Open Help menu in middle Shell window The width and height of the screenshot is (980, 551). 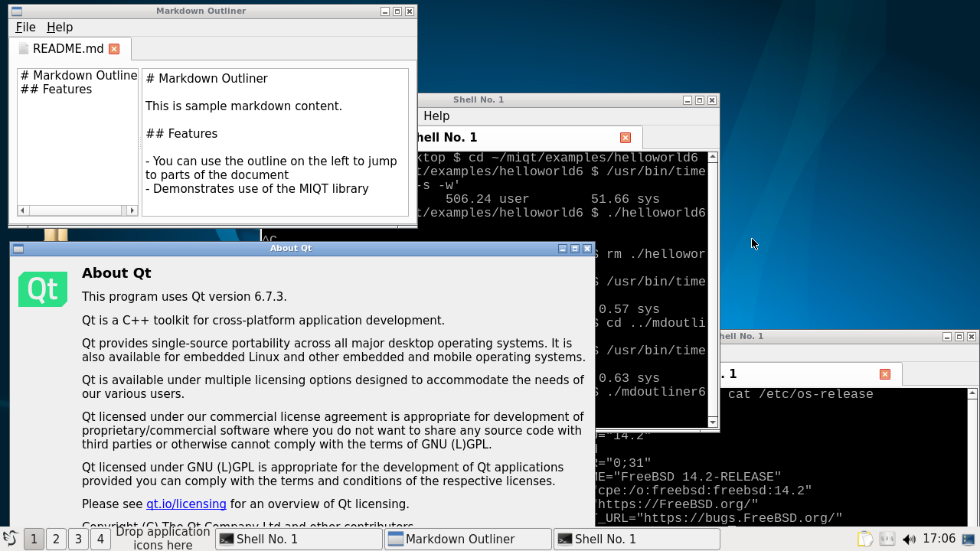pyautogui.click(x=436, y=116)
